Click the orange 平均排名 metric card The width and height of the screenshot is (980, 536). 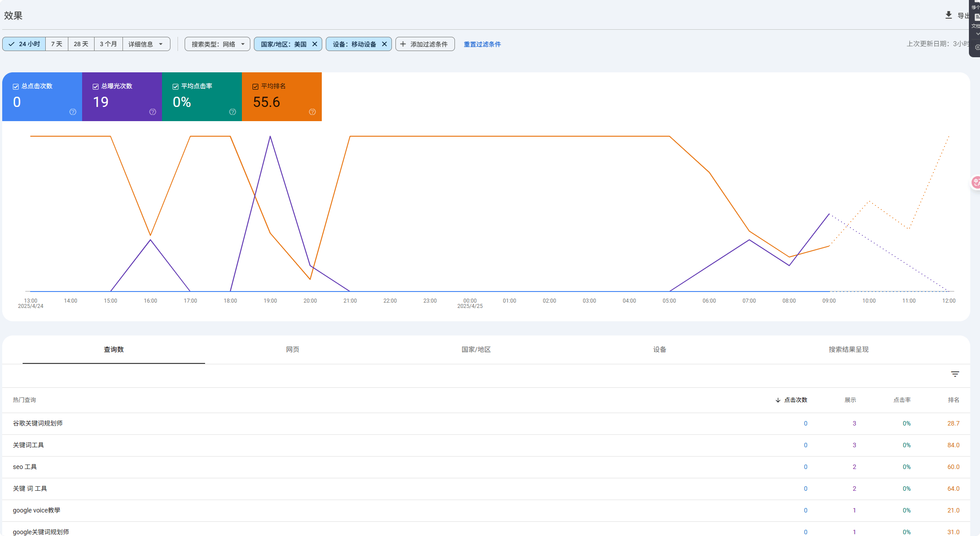[282, 97]
